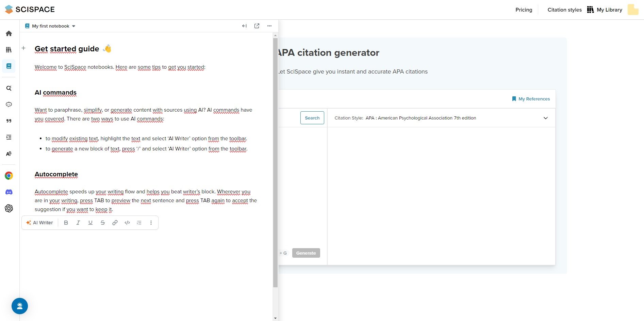Toggle bold formatting in toolbar

click(66, 223)
